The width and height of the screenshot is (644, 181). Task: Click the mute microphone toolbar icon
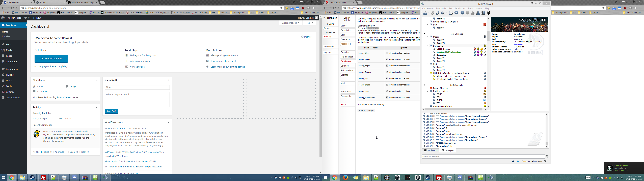438,13
